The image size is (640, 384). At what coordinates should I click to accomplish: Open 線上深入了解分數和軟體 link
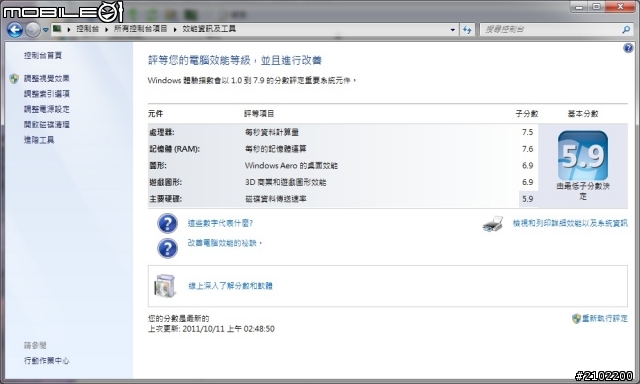tap(230, 286)
